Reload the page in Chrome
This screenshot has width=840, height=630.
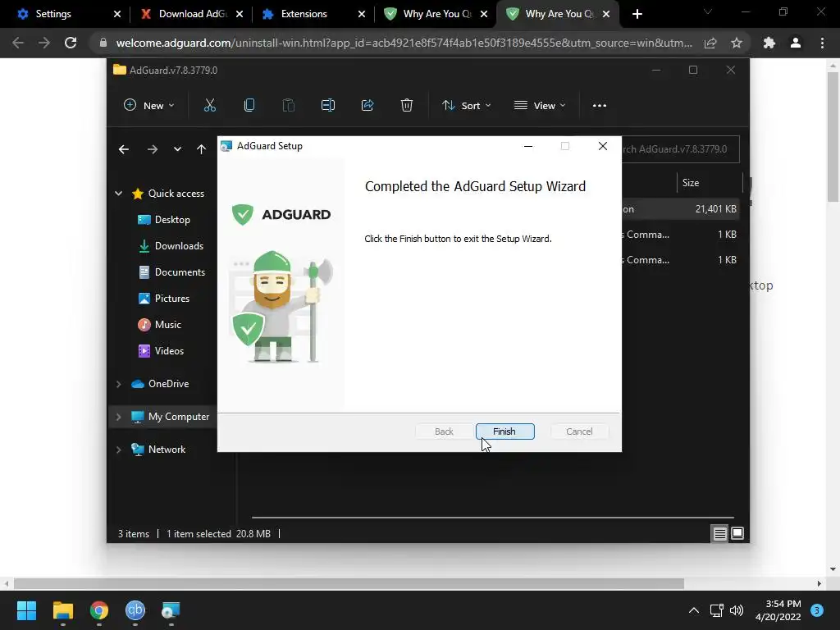pos(71,43)
